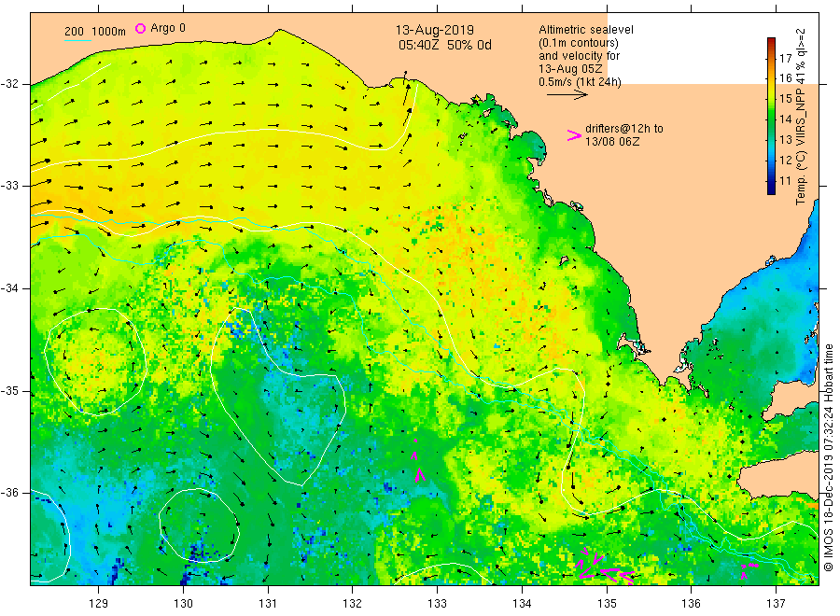The image size is (840, 616).
Task: Click the drifters@12h to label
Action: tap(624, 129)
